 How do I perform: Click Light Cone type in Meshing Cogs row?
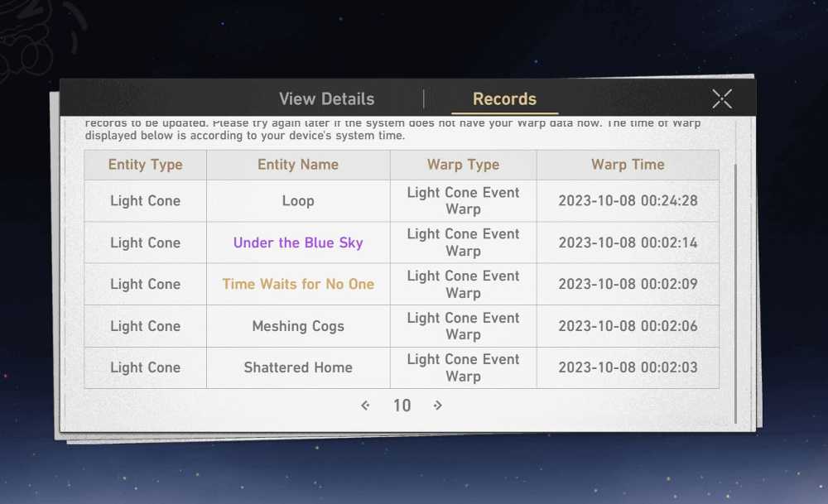145,326
